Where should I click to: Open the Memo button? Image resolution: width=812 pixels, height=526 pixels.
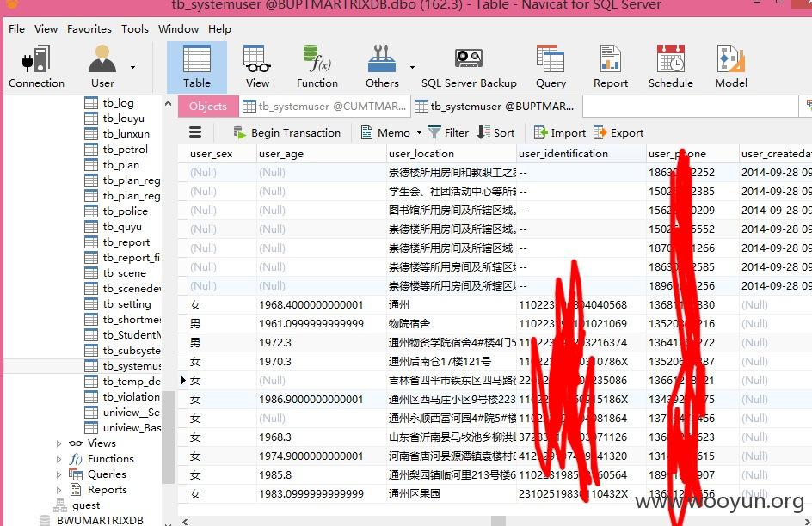(x=385, y=133)
